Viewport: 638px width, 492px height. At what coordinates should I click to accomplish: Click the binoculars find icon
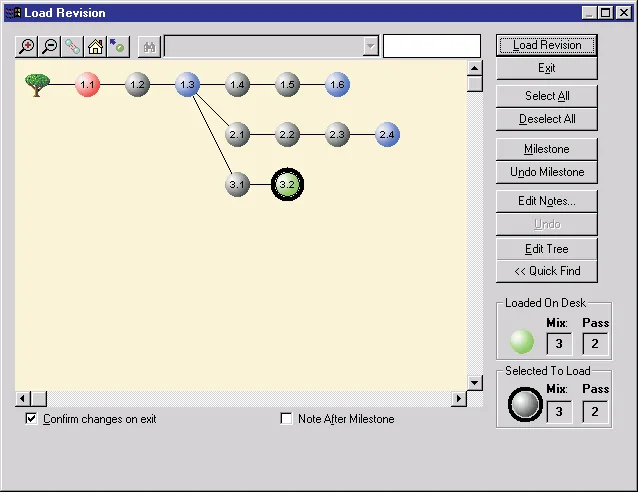(x=149, y=47)
